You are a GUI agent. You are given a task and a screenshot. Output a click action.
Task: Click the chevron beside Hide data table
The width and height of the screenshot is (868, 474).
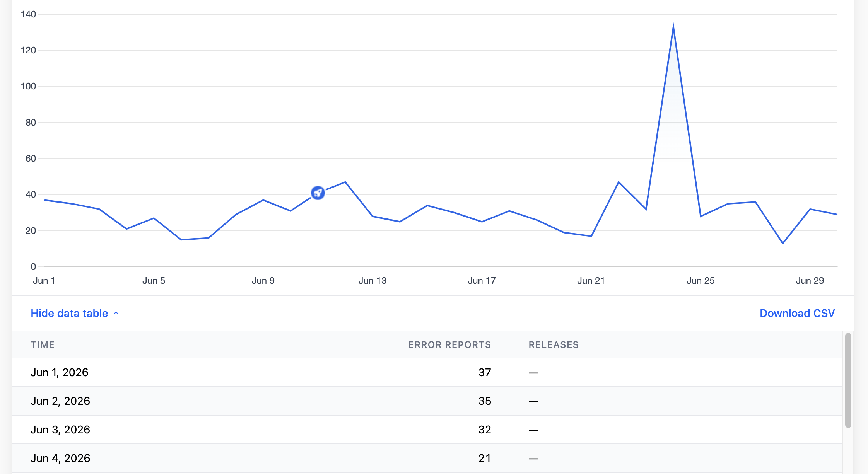(x=116, y=314)
